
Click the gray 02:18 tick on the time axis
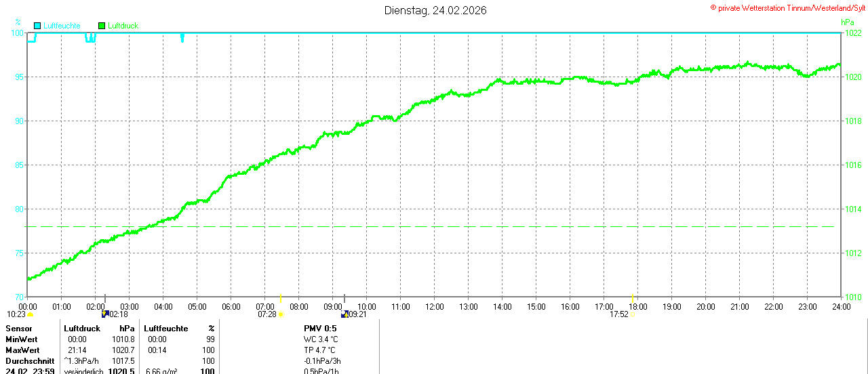coord(105,299)
